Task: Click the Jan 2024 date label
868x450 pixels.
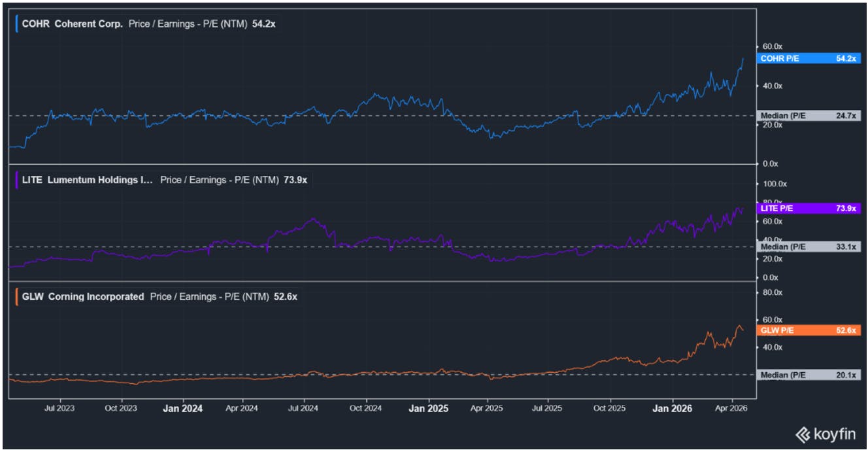Action: [x=182, y=408]
